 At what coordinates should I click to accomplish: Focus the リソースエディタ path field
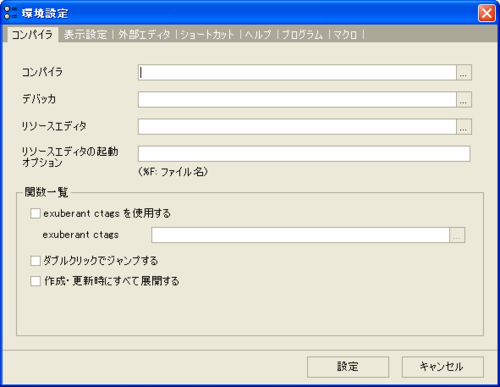point(297,127)
